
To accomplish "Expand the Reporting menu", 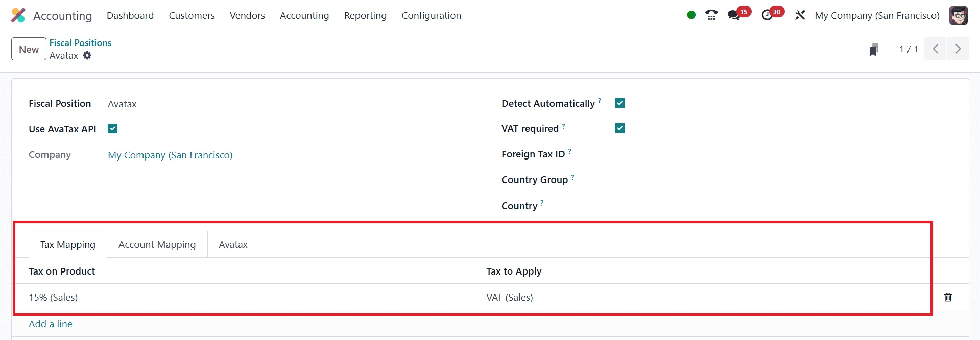I will coord(365,15).
